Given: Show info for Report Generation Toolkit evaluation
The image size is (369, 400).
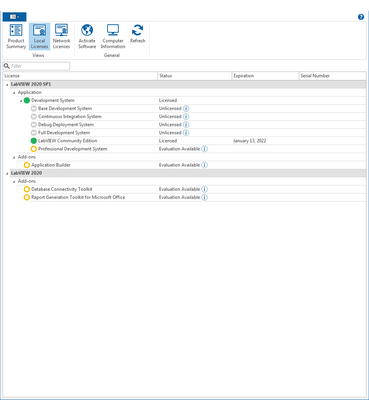Looking at the screenshot, I should [x=204, y=197].
